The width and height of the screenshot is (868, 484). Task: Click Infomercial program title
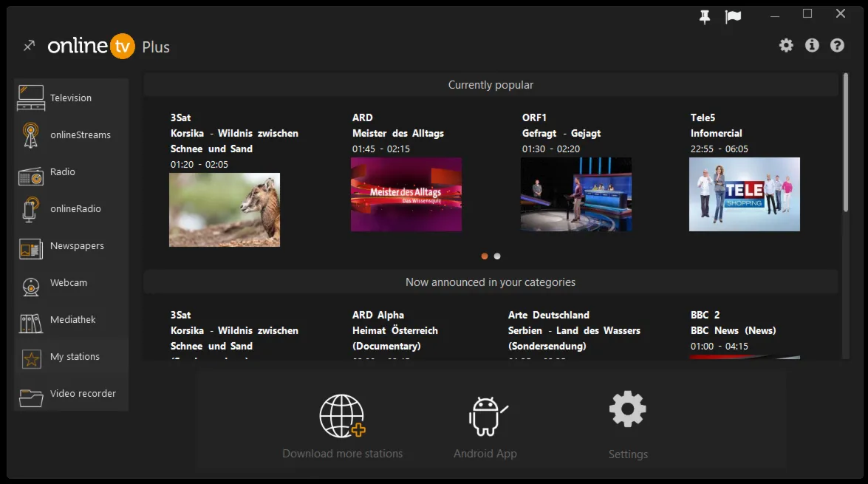coord(717,133)
